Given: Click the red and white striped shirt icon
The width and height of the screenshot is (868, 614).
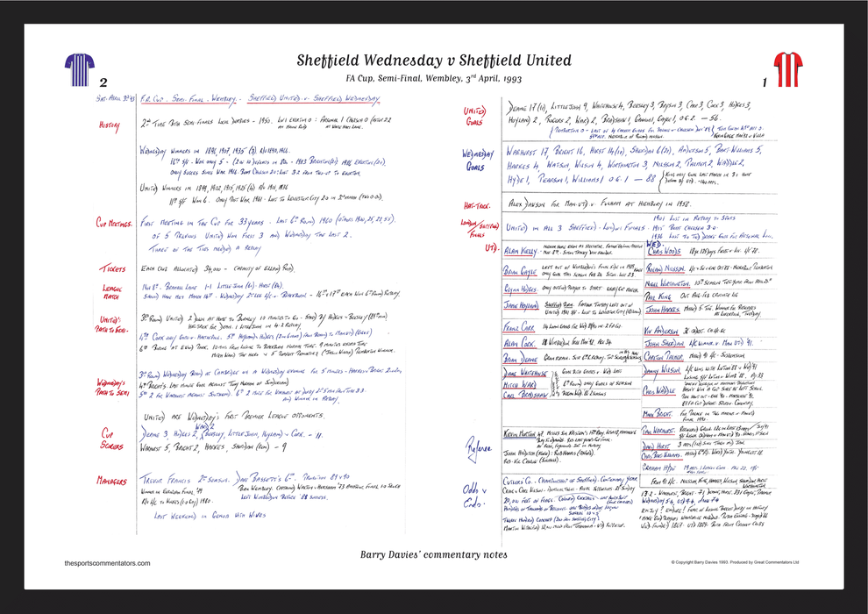Looking at the screenshot, I should pos(786,64).
